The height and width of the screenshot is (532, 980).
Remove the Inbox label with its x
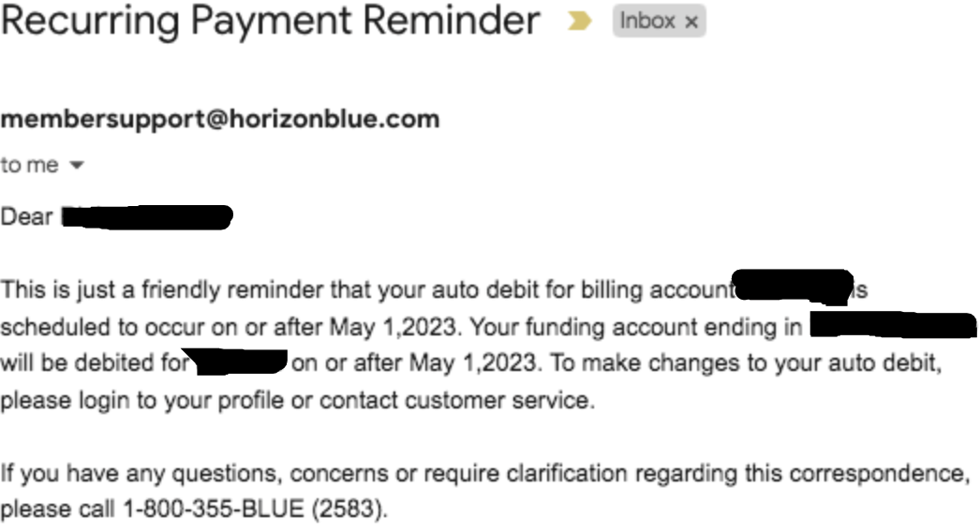click(691, 22)
